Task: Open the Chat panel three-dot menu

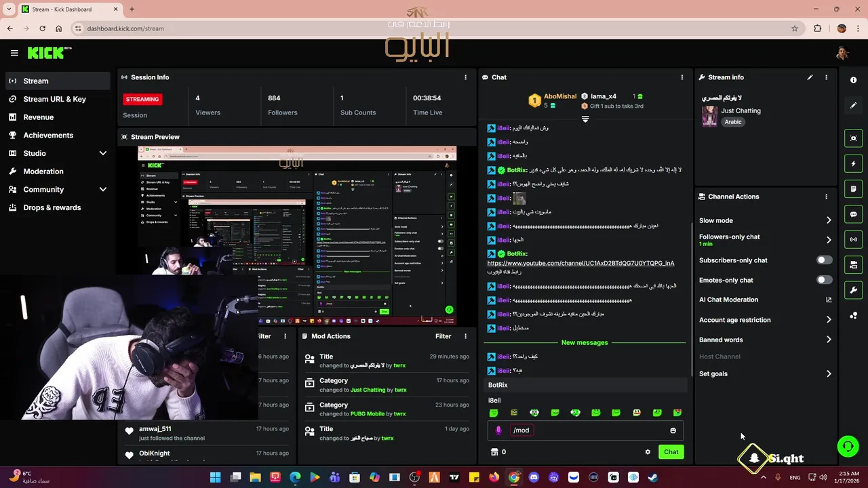Action: pos(682,77)
